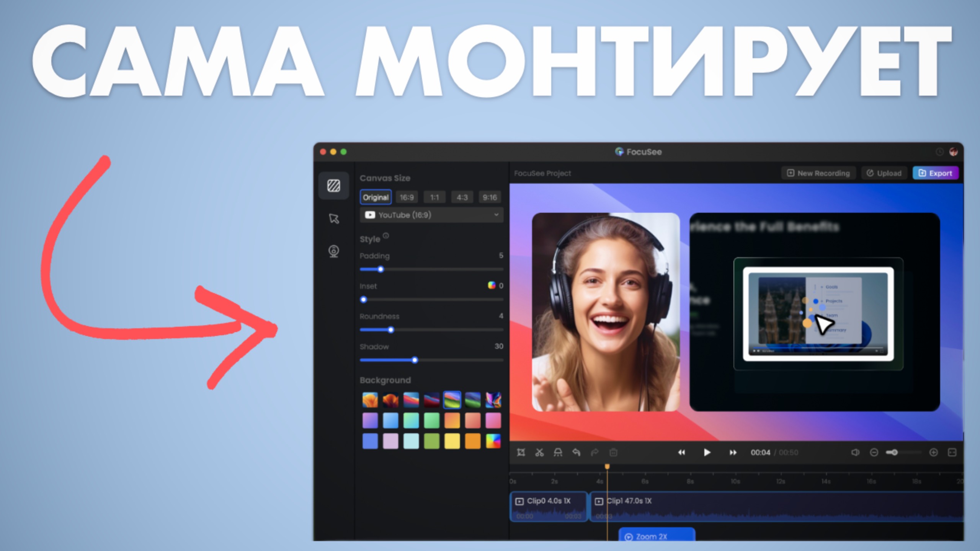
Task: Open the canvas style sidebar panel
Action: (333, 186)
